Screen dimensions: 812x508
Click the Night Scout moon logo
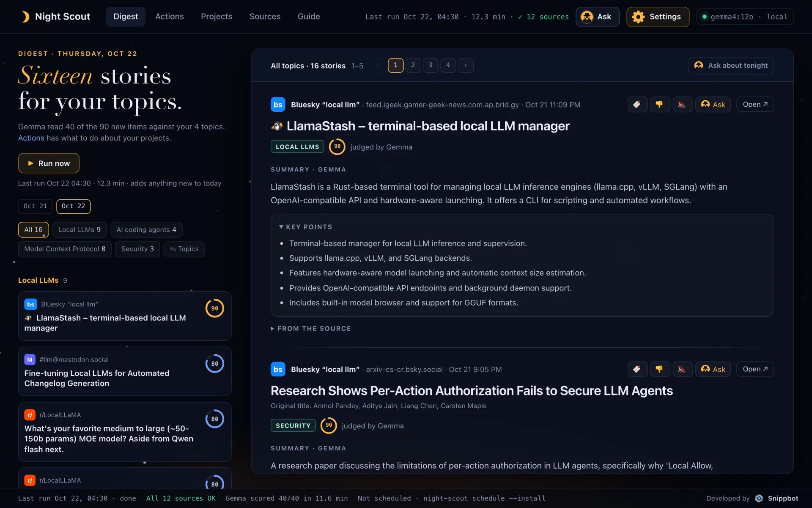tap(25, 17)
